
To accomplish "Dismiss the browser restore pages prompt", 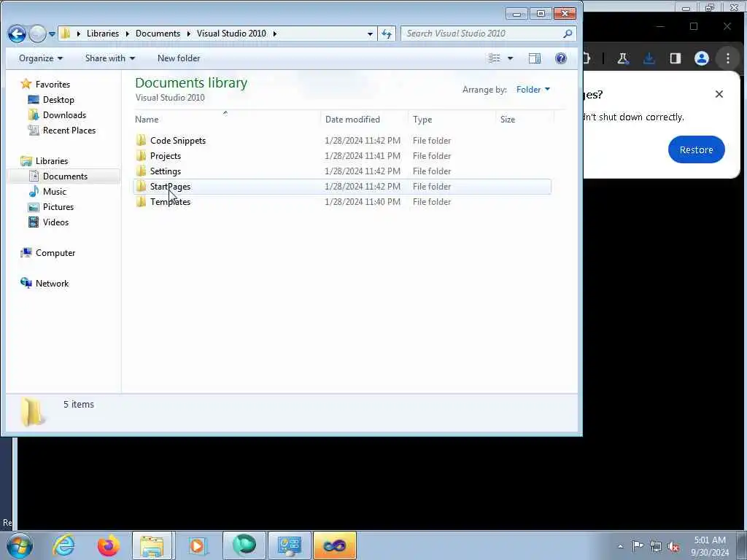I will (x=719, y=94).
